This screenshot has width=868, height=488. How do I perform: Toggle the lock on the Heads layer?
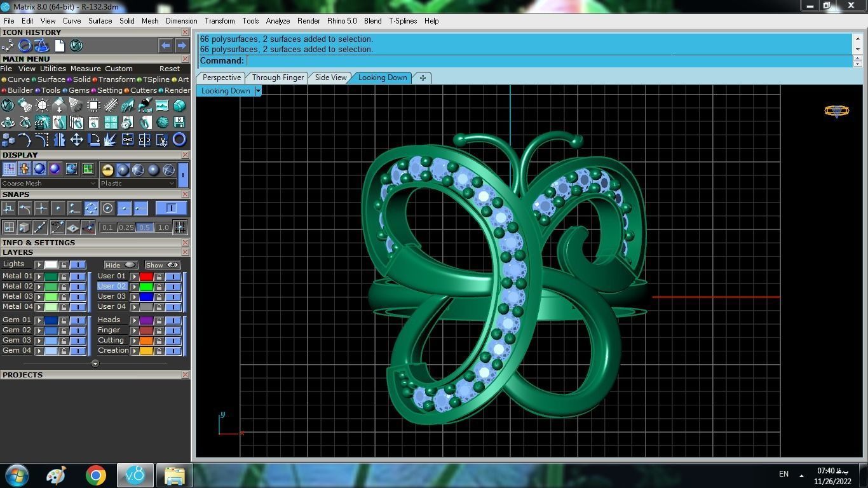click(x=159, y=320)
